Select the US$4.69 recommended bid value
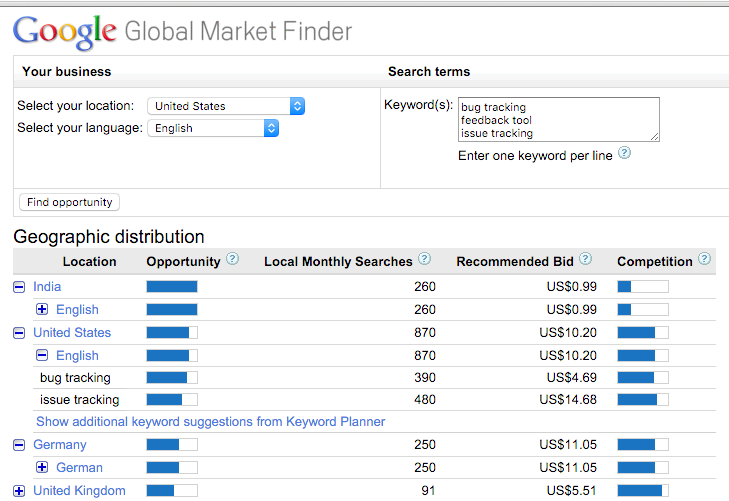This screenshot has width=729, height=501. point(571,377)
